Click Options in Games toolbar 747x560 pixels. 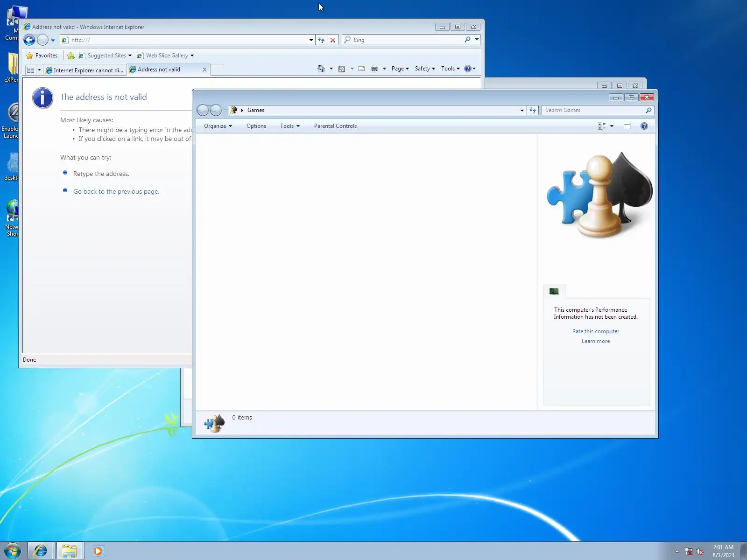[256, 126]
